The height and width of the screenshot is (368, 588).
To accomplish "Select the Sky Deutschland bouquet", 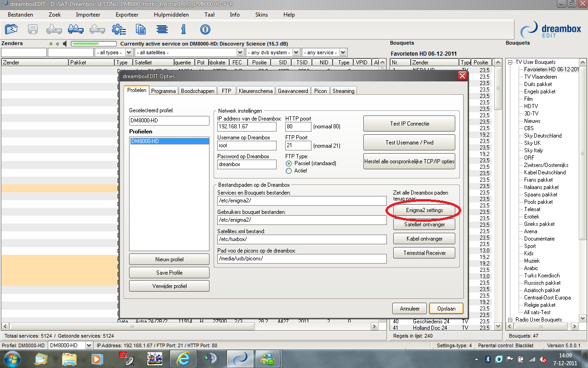I will pyautogui.click(x=543, y=136).
